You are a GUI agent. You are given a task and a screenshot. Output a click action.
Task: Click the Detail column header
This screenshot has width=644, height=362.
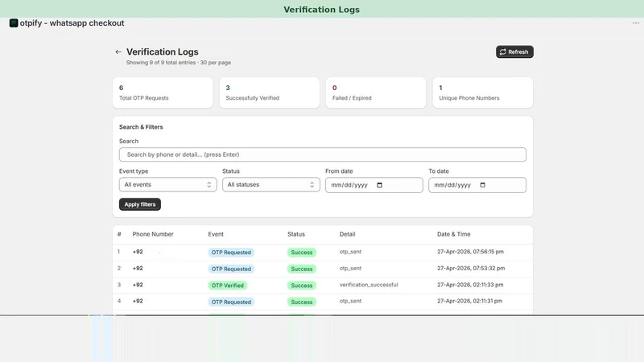click(x=347, y=234)
